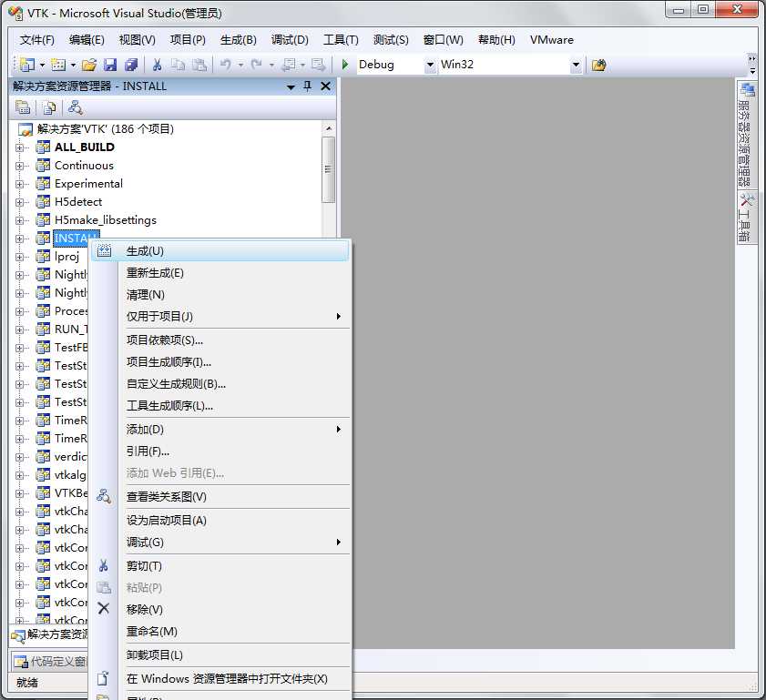The height and width of the screenshot is (700, 766).
Task: Click the Find in Files toolbar icon
Action: coord(598,65)
